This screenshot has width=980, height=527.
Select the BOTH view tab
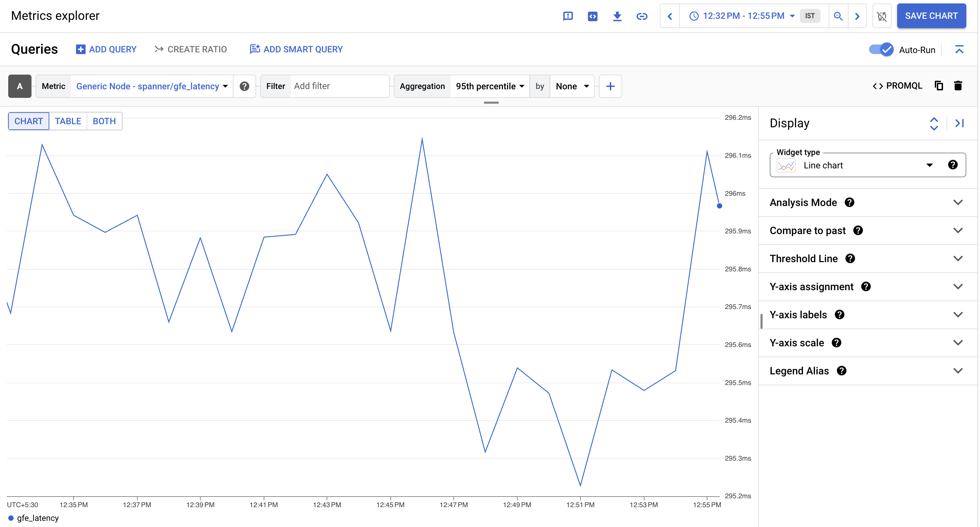[x=104, y=121]
